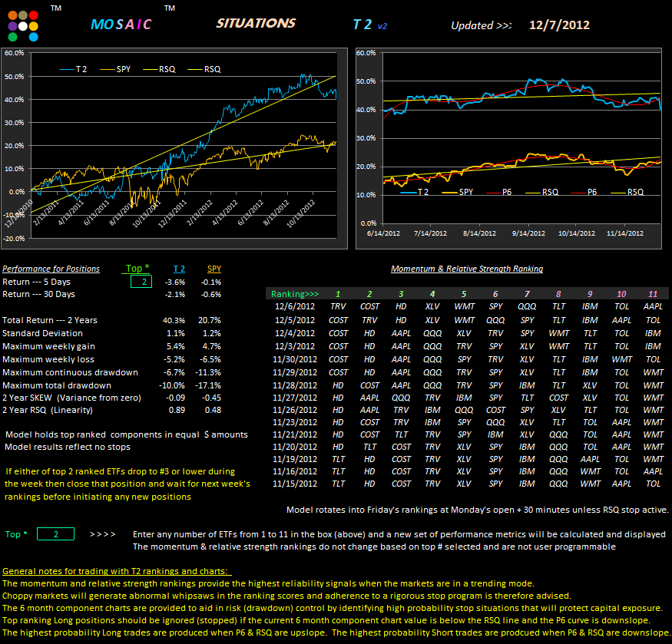Click the Return --- 30 Days label
672x644 pixels.
point(38,294)
